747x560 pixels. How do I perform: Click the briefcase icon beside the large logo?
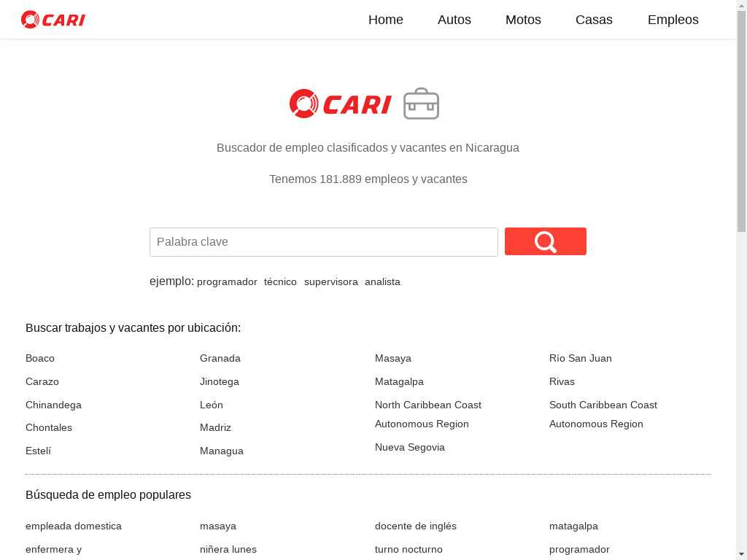coord(421,104)
